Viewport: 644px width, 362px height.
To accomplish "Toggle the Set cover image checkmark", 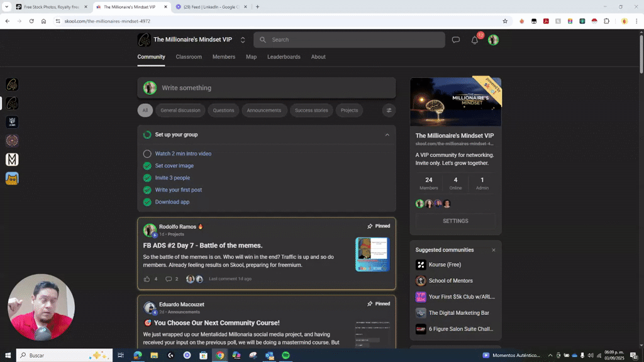I will pyautogui.click(x=147, y=166).
